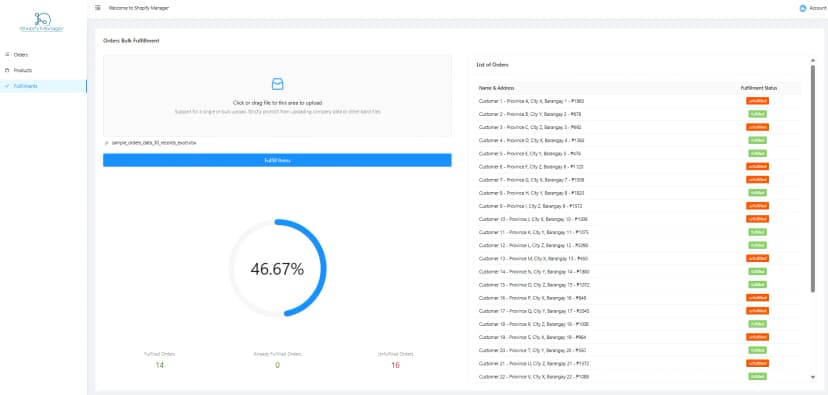The width and height of the screenshot is (828, 395).
Task: Click the Customer 1 unfulfilled status tag
Action: [x=757, y=101]
